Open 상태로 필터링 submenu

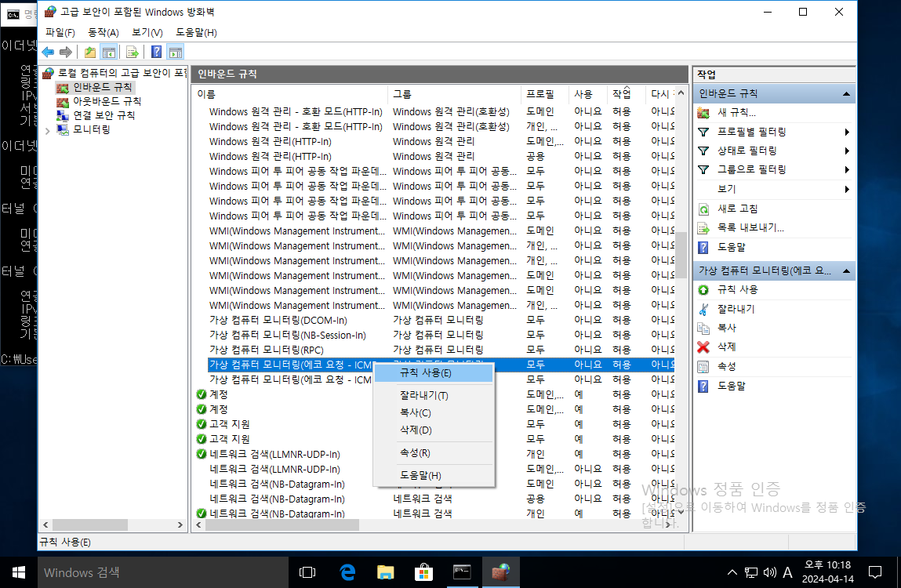coord(774,151)
